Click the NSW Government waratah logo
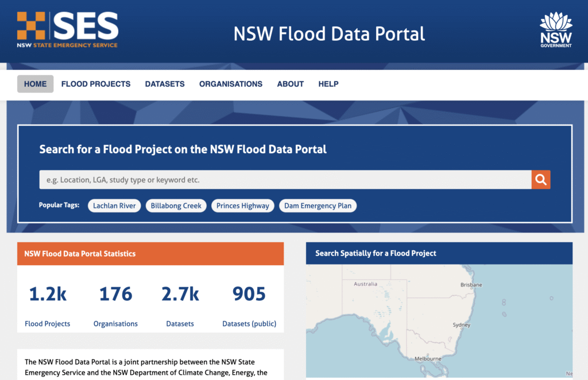588x380 pixels. click(555, 30)
